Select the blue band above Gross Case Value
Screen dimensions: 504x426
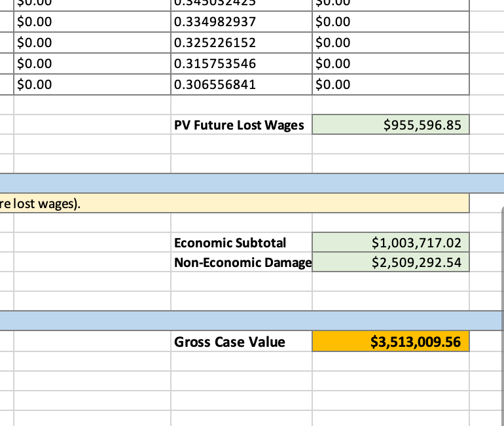tap(251, 321)
